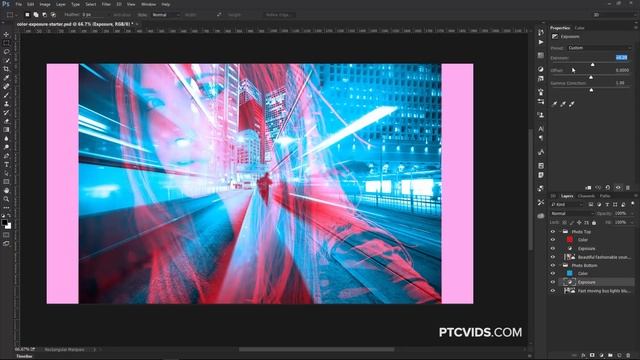
Task: Filter layers by type (T) icon
Action: 607,204
